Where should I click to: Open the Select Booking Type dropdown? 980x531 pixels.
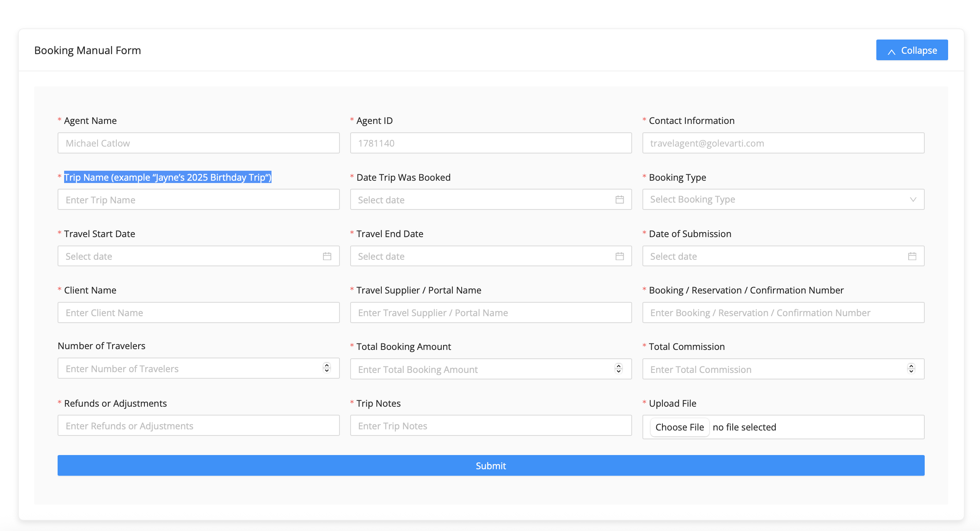point(783,200)
